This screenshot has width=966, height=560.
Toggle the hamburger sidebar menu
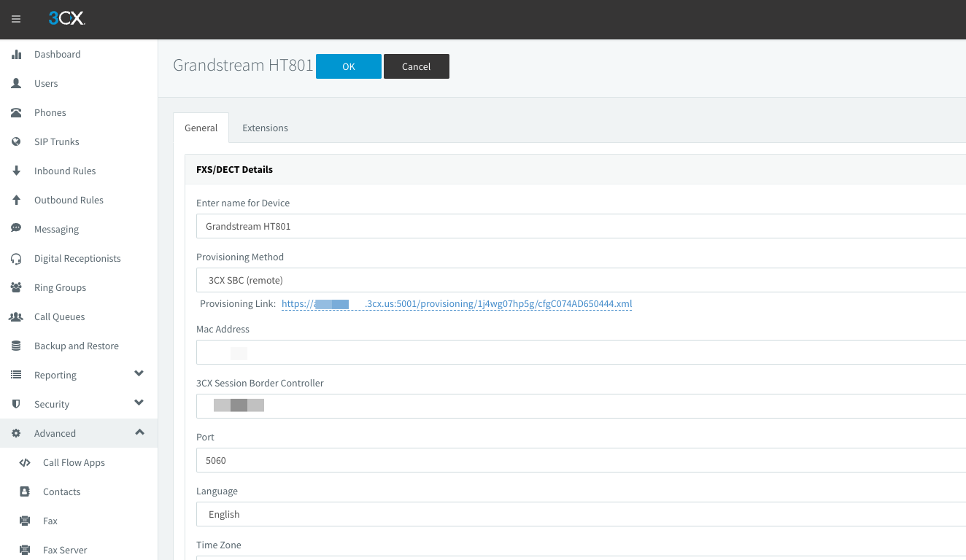[16, 19]
